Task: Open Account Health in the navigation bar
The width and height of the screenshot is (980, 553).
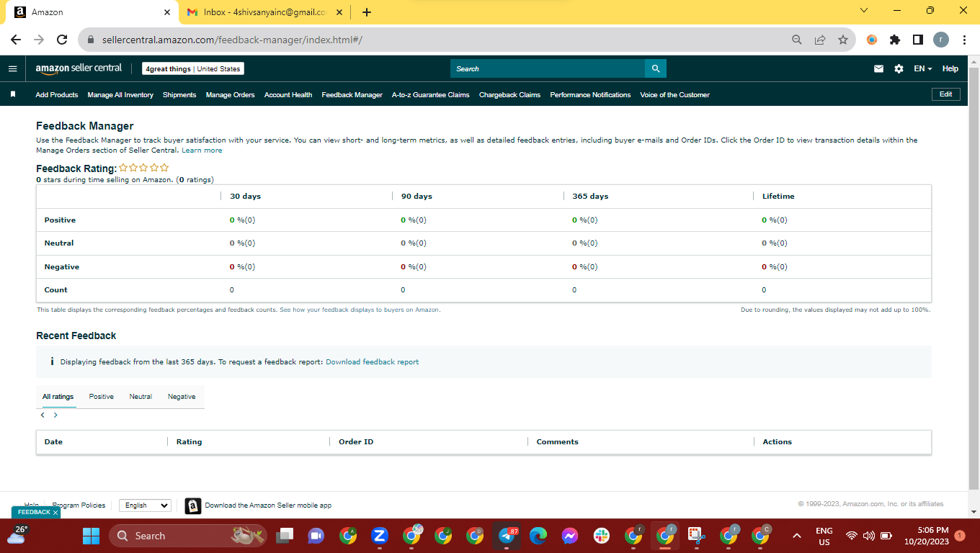Action: (288, 95)
